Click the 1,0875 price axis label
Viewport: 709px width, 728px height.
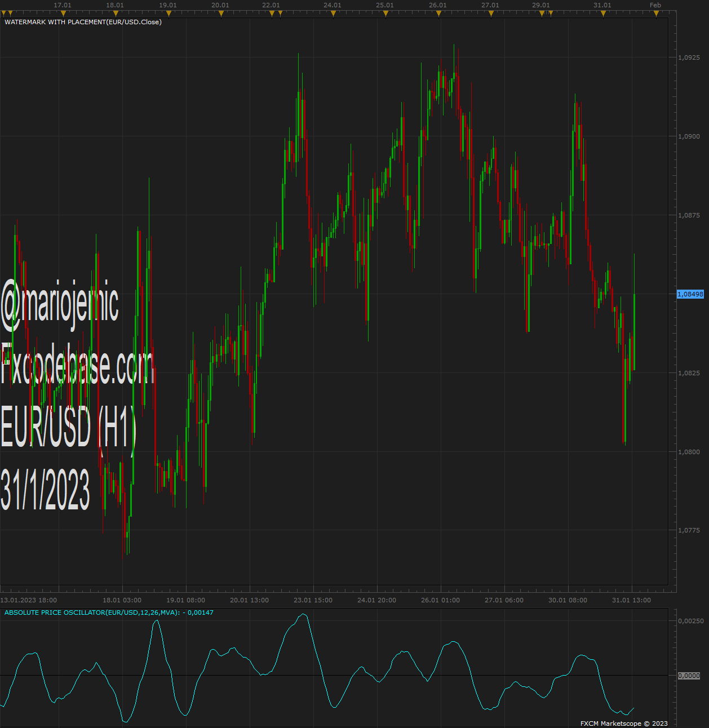click(x=689, y=215)
